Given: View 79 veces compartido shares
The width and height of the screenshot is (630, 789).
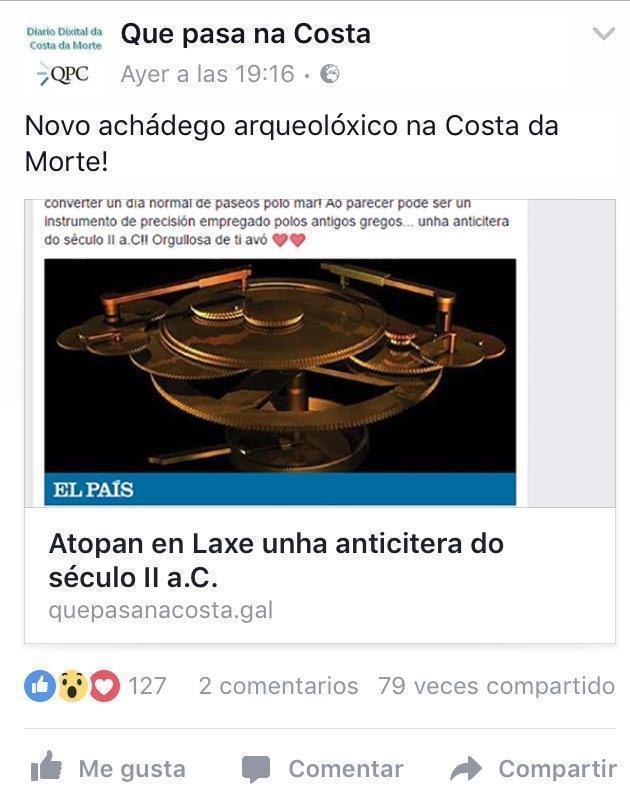Looking at the screenshot, I should [496, 686].
